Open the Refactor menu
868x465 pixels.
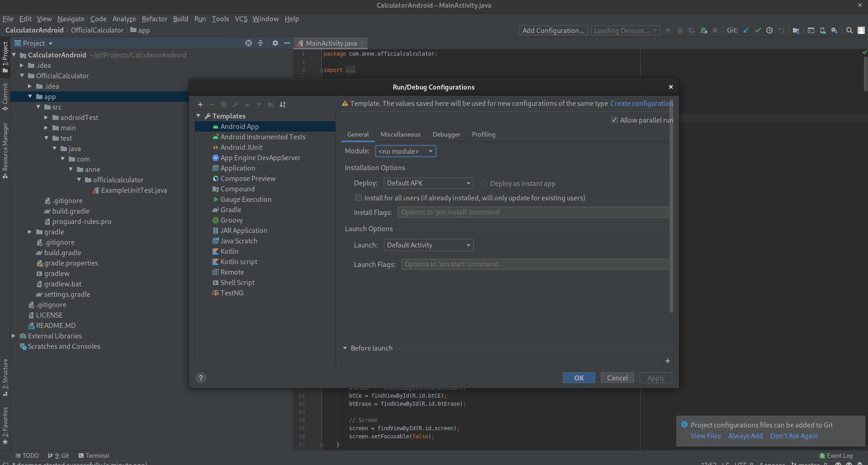[x=155, y=19]
